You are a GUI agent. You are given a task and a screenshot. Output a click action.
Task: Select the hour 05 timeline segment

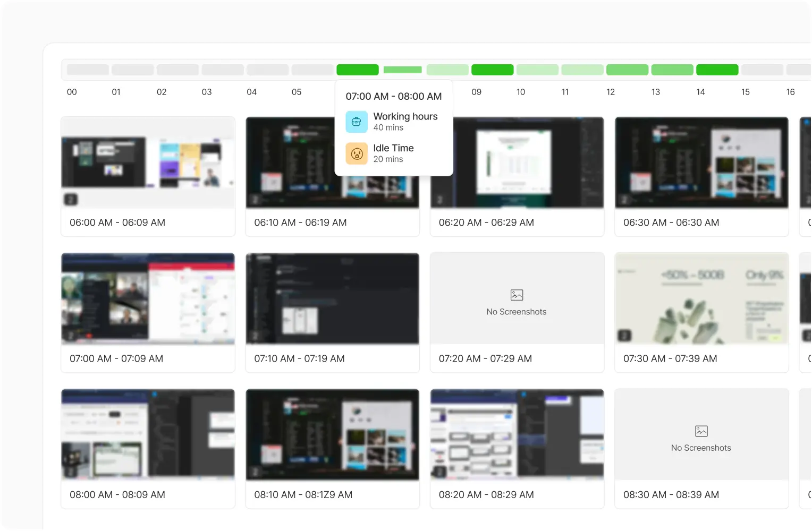point(312,70)
